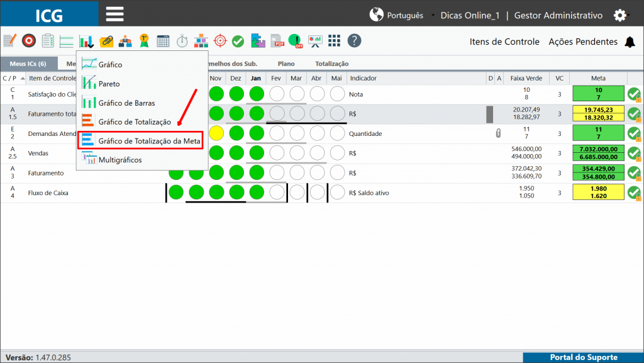644x363 pixels.
Task: Sort by the C / P column arrow
Action: tap(23, 78)
